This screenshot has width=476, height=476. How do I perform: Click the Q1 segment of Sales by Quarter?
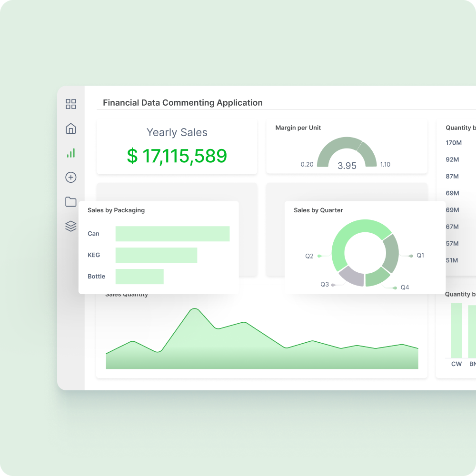point(391,252)
